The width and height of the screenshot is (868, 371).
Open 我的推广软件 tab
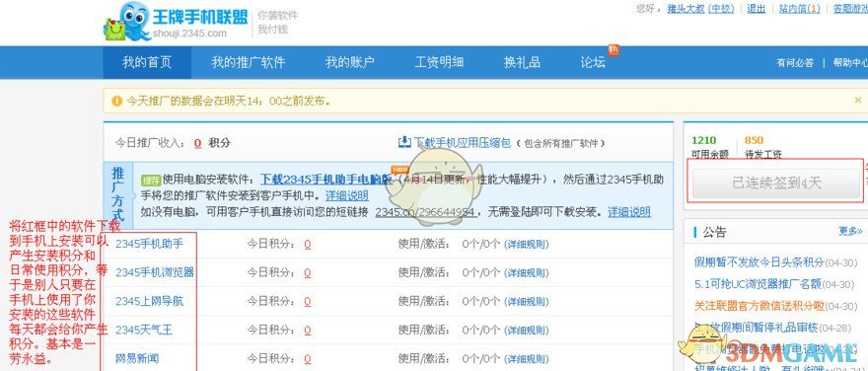[248, 62]
